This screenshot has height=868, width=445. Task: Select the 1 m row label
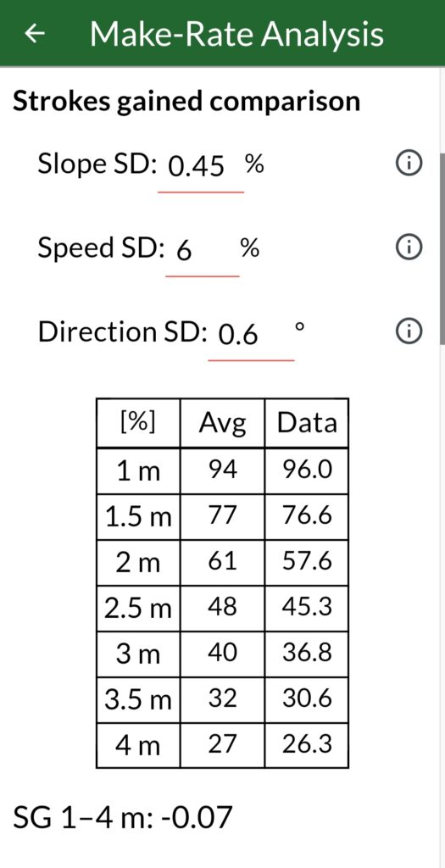click(138, 470)
